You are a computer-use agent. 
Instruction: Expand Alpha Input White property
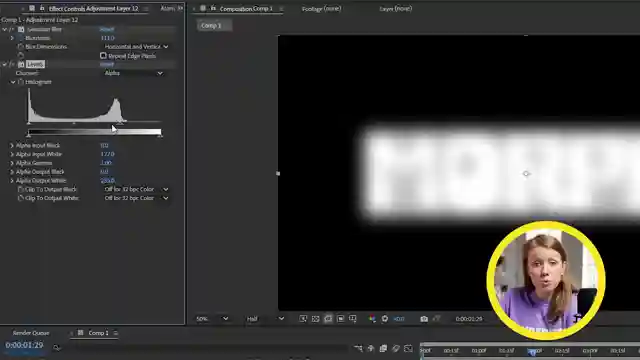[12, 154]
